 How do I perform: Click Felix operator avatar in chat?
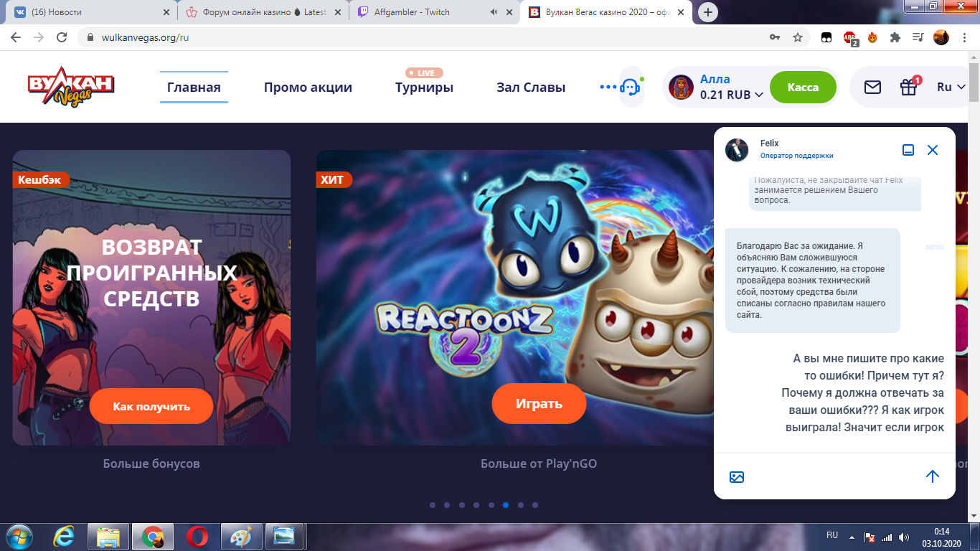coord(738,149)
